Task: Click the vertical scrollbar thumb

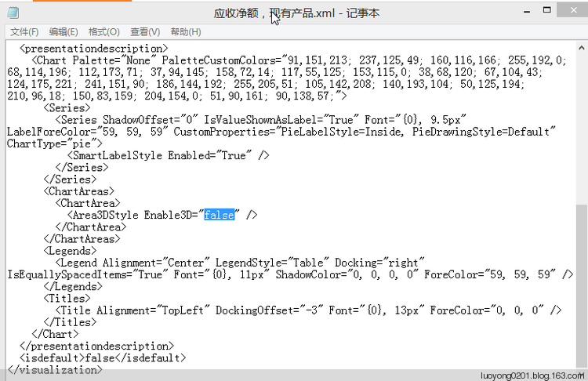Action: 581,286
